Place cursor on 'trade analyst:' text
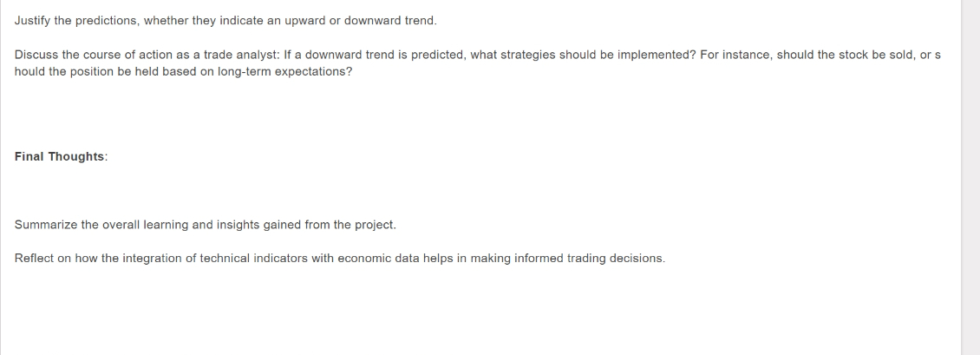980x355 pixels. pos(242,55)
